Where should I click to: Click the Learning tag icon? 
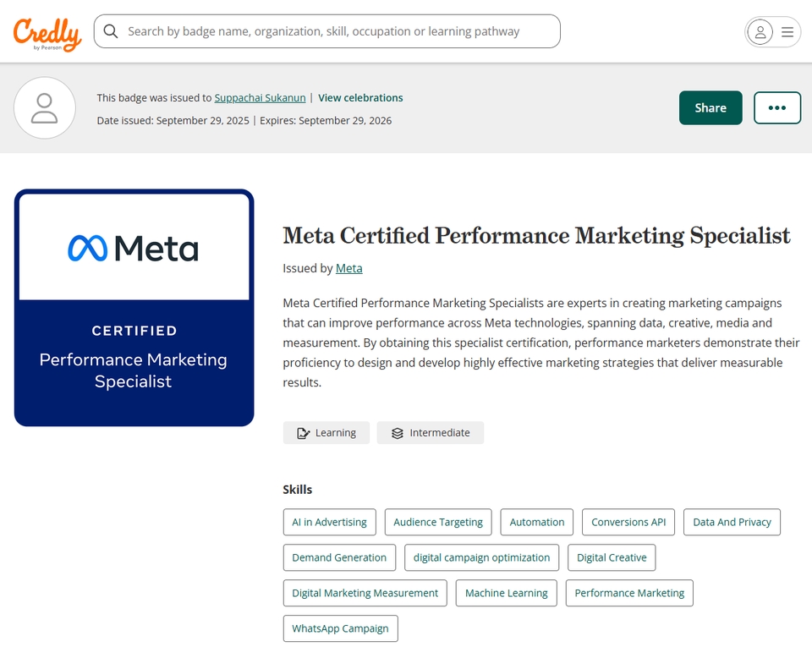304,433
